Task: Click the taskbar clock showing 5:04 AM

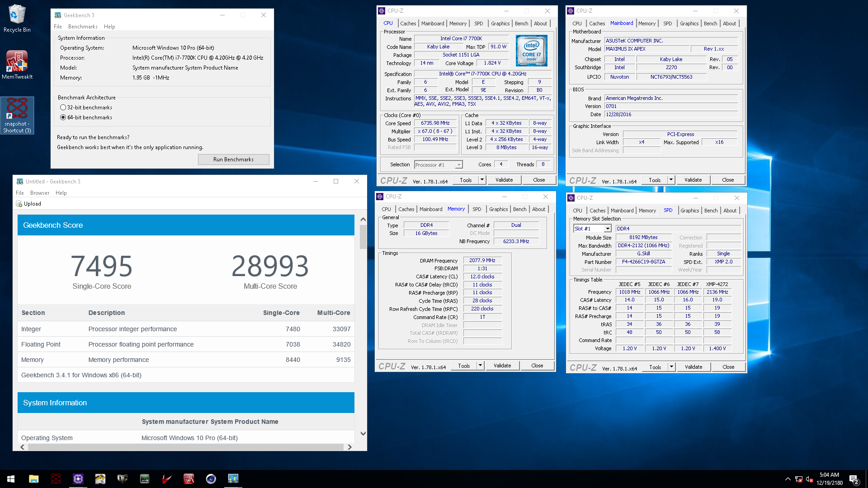Action: click(x=829, y=479)
